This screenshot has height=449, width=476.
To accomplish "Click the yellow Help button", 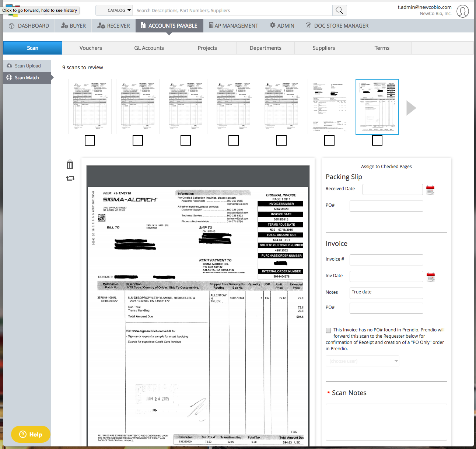I will [x=31, y=434].
